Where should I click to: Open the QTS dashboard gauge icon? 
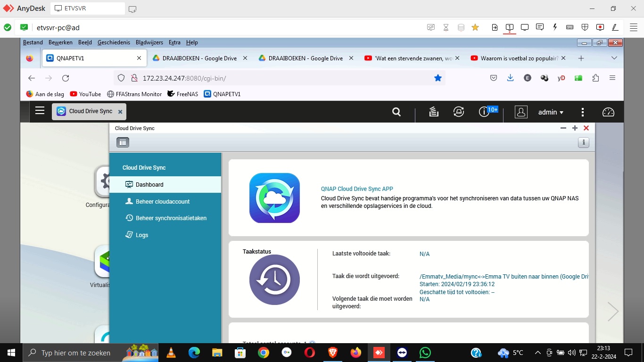click(x=609, y=112)
